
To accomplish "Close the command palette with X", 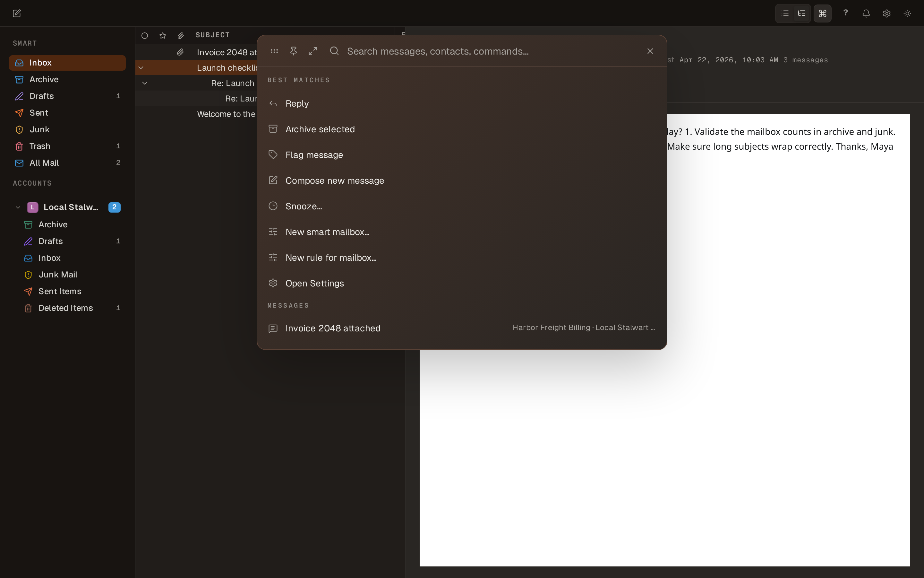I will (650, 51).
